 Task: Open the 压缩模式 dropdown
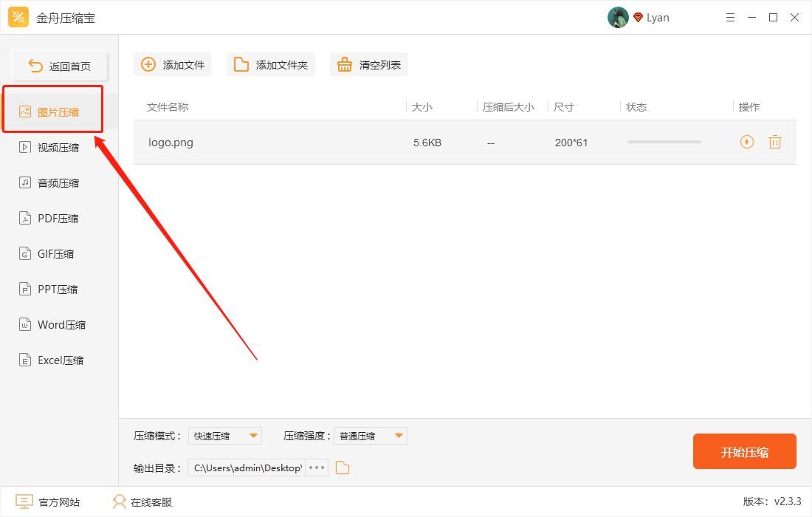[225, 436]
